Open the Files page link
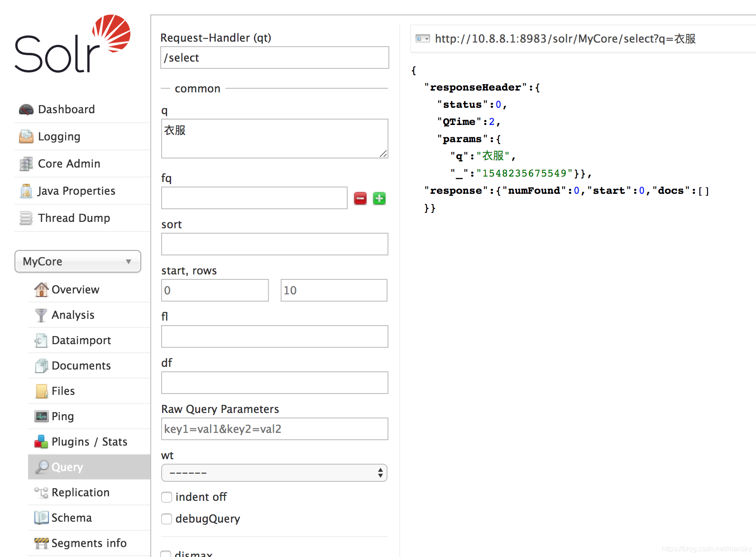Viewport: 756px width, 557px height. point(63,391)
